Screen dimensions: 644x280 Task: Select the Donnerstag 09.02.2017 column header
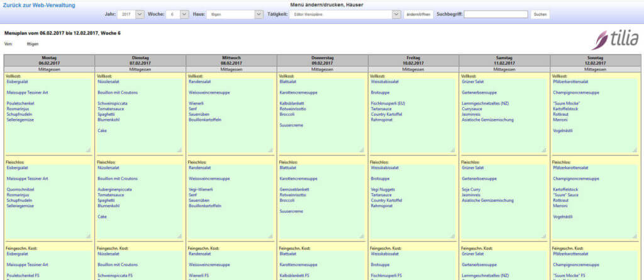pos(322,60)
